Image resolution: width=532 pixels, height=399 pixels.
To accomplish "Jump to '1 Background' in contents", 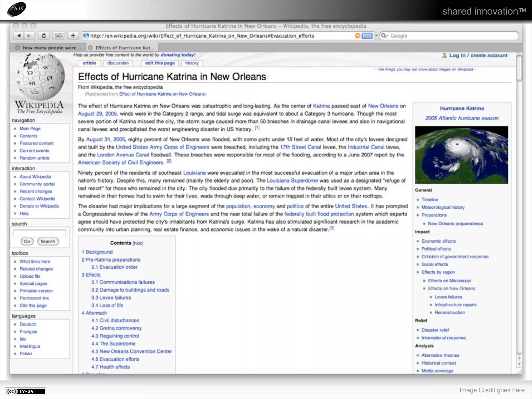I will tap(97, 252).
